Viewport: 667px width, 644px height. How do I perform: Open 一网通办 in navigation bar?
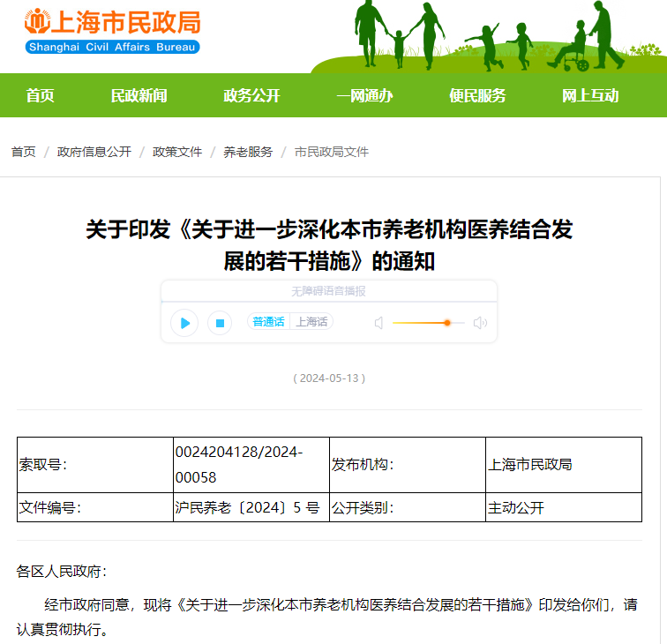point(364,95)
